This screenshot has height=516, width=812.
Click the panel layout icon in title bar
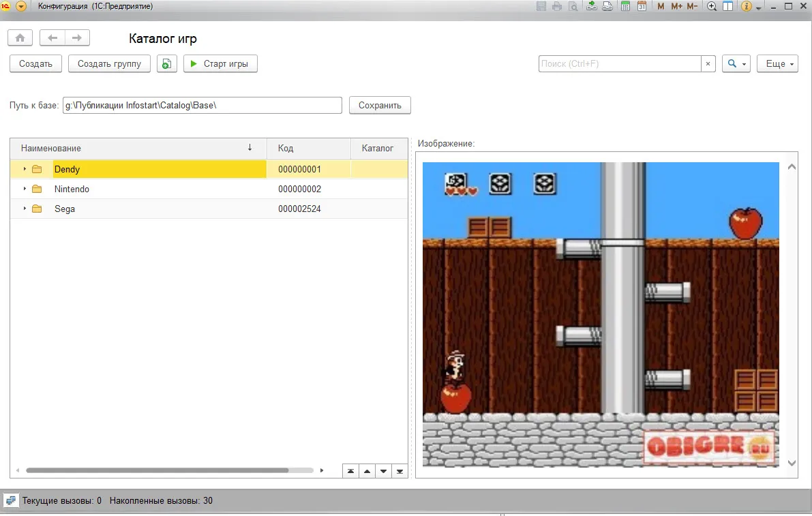point(727,6)
